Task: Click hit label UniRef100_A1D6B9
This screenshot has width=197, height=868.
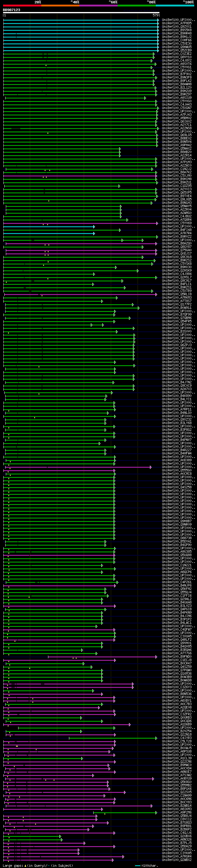Action: pos(177,724)
